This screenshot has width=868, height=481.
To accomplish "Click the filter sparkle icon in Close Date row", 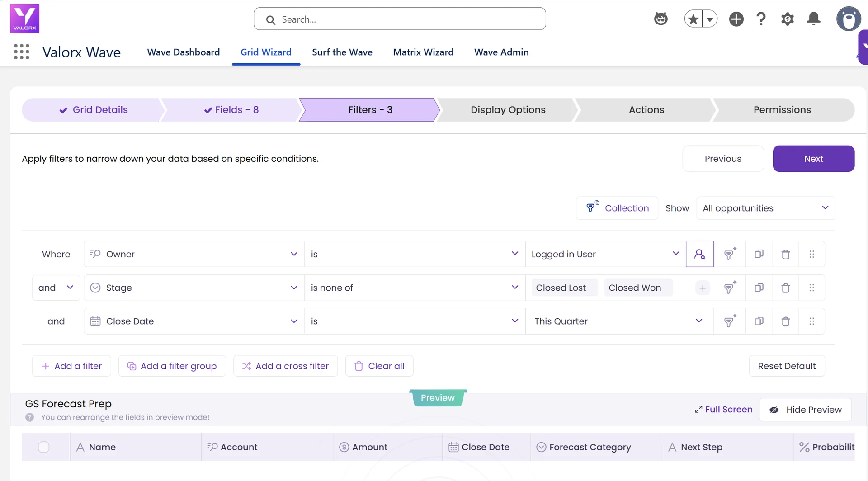I will click(730, 321).
